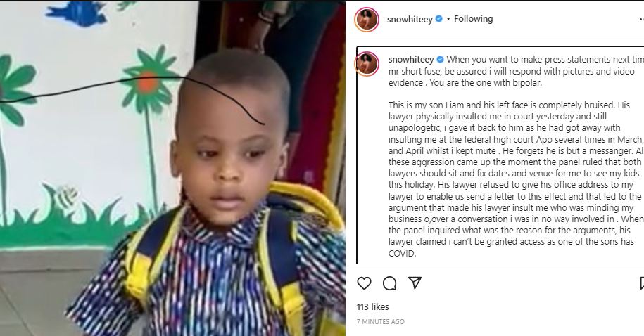The width and height of the screenshot is (644, 336).
Task: Share the post using the paper plane icon
Action: 415,283
